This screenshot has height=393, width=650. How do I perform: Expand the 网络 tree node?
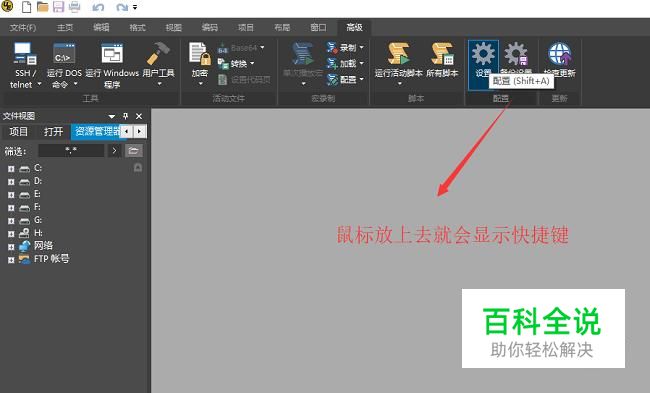11,247
